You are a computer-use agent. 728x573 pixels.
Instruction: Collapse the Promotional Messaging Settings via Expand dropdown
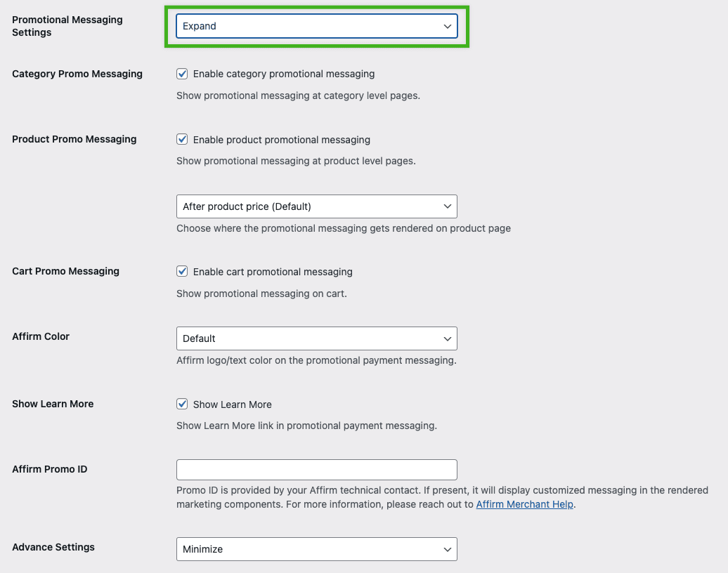(x=316, y=26)
